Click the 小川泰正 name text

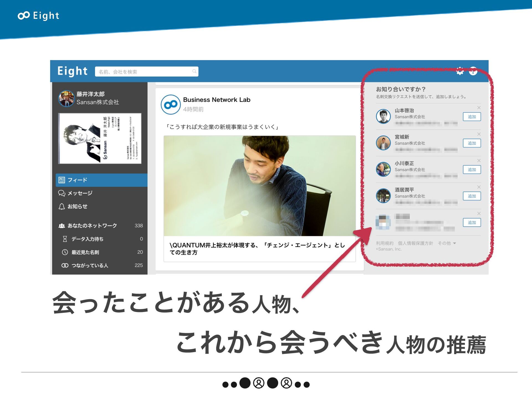click(404, 163)
